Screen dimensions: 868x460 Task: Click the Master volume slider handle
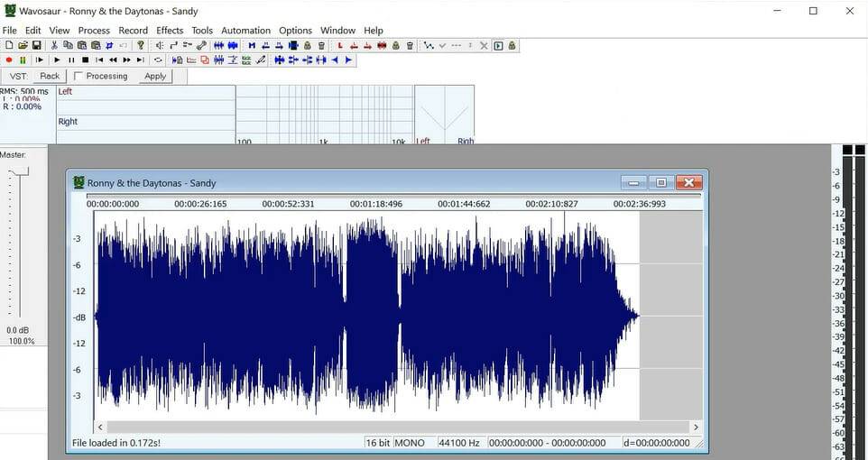pos(20,171)
